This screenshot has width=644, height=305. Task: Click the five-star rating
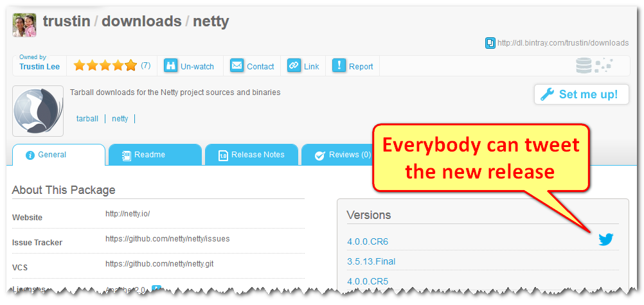(105, 65)
